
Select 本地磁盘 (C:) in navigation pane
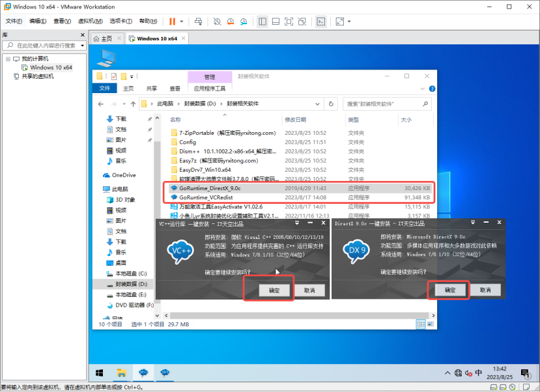point(127,273)
